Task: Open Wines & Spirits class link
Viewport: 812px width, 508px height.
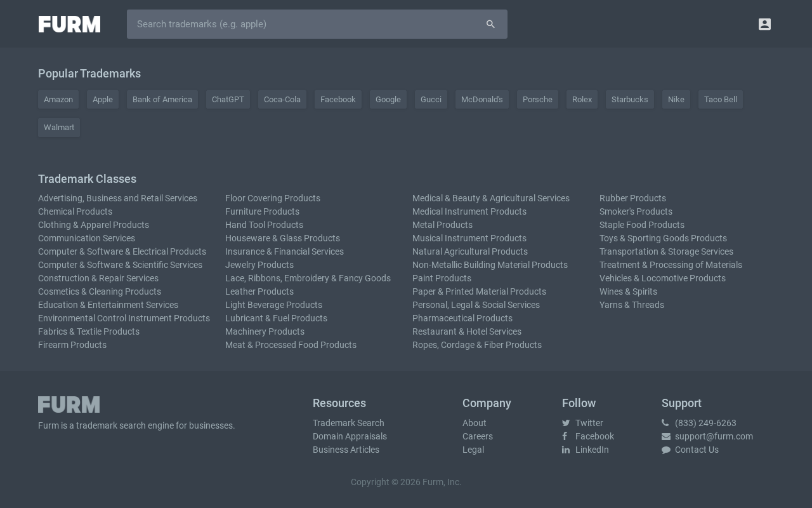Action: click(x=628, y=291)
